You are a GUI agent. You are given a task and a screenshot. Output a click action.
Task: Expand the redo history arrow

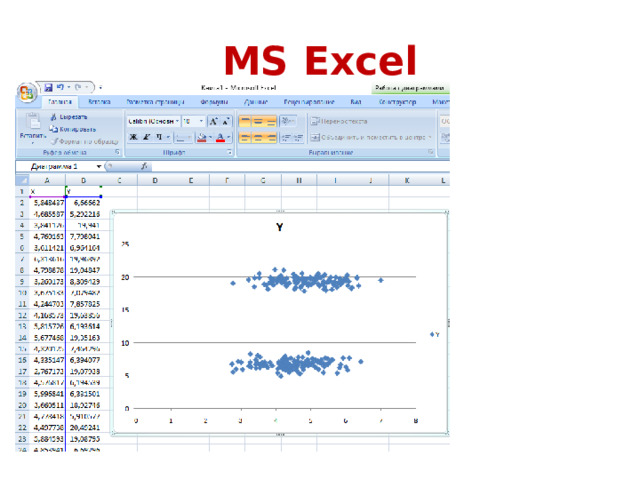pos(87,87)
